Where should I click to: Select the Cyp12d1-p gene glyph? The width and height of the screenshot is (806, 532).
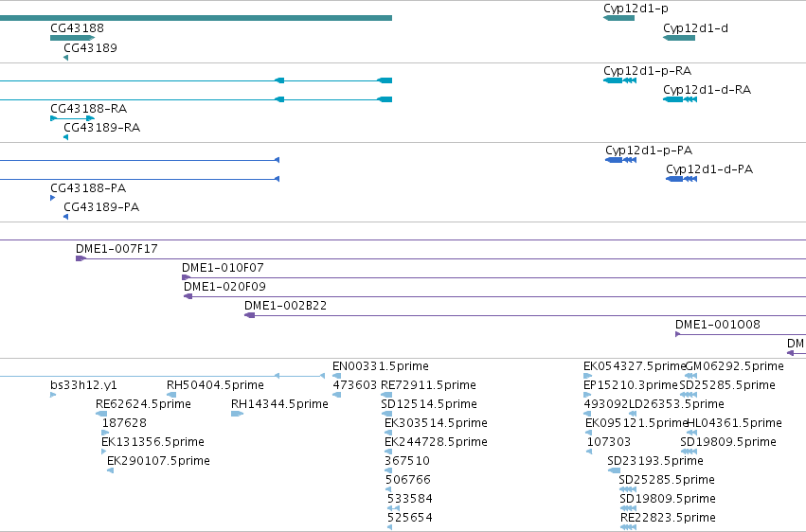(x=618, y=18)
